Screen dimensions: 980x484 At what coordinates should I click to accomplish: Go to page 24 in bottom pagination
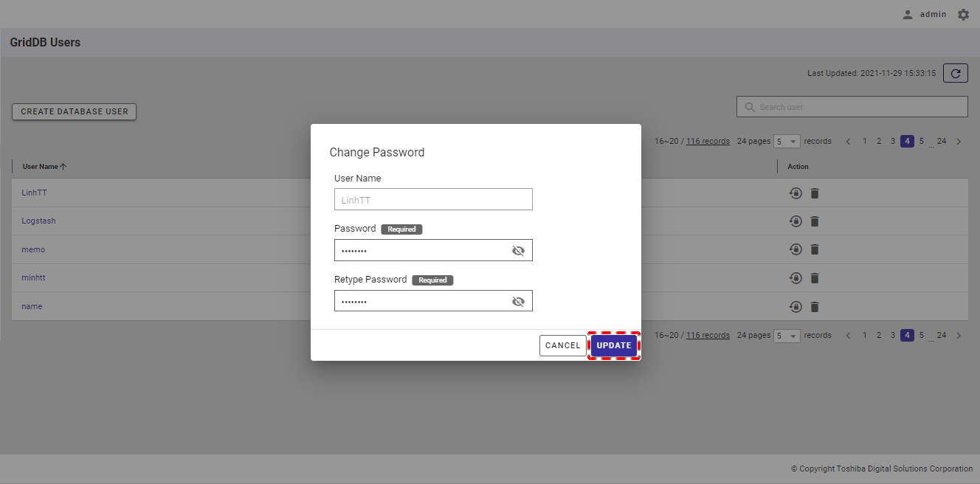coord(942,335)
